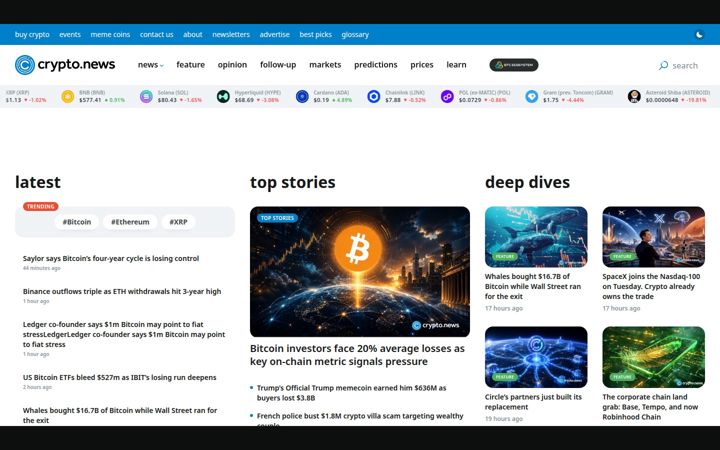The height and width of the screenshot is (450, 720).
Task: Select the XRP price $1.13 in ticker
Action: [13, 100]
